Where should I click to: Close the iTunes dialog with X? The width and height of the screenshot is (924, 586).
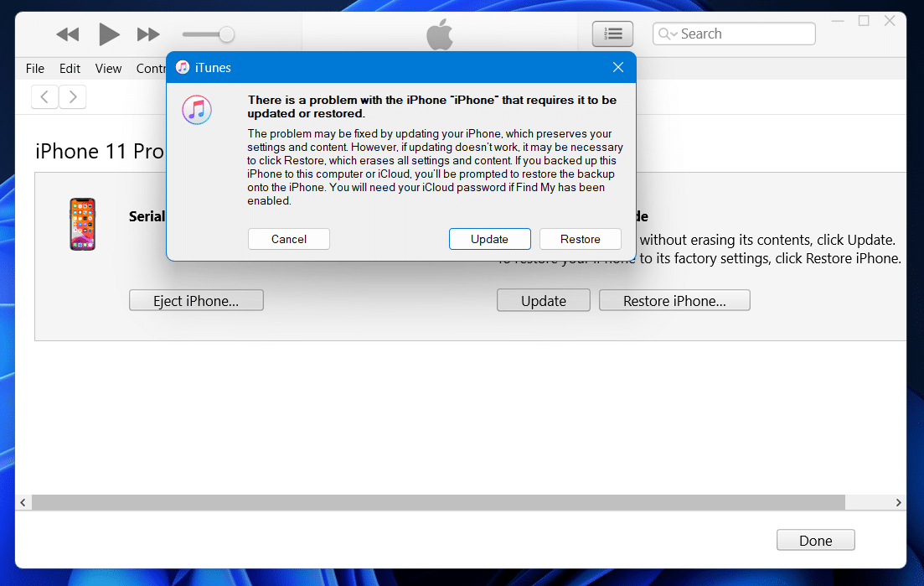[x=617, y=67]
